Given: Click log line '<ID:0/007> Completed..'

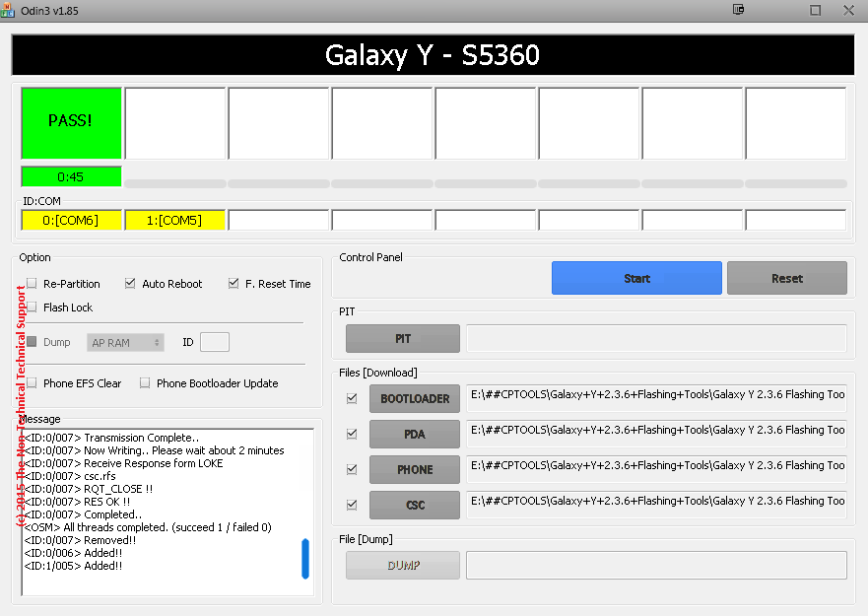Looking at the screenshot, I should click(83, 514).
